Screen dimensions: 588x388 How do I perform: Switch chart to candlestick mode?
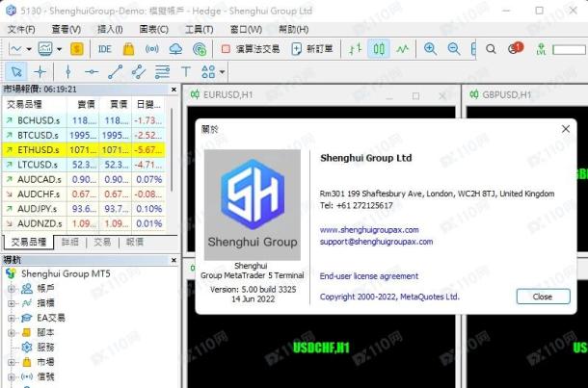coord(379,49)
